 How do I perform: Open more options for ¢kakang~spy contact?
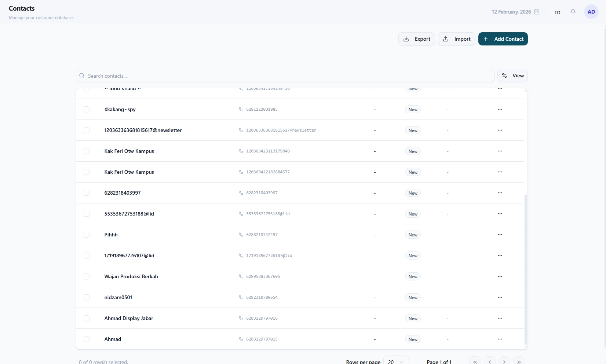pyautogui.click(x=500, y=109)
